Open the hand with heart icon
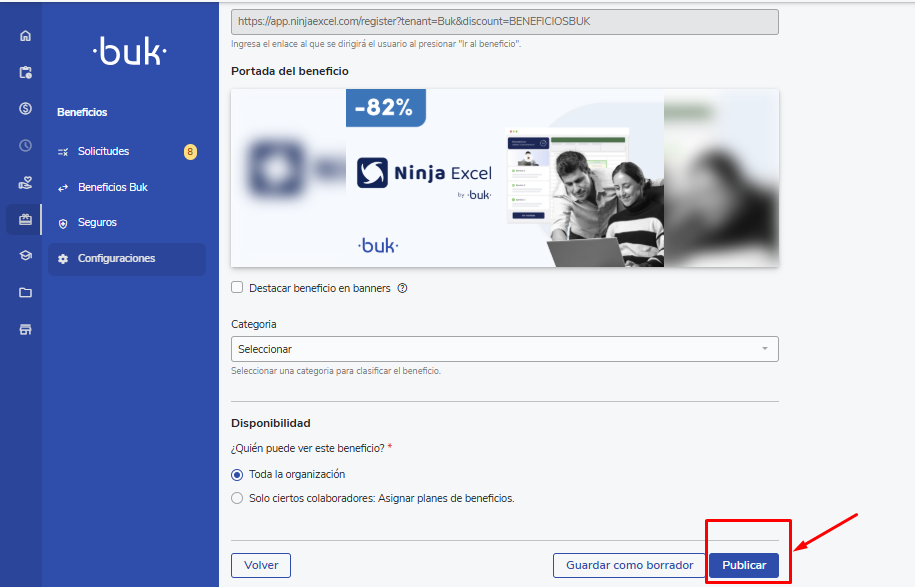 [25, 183]
